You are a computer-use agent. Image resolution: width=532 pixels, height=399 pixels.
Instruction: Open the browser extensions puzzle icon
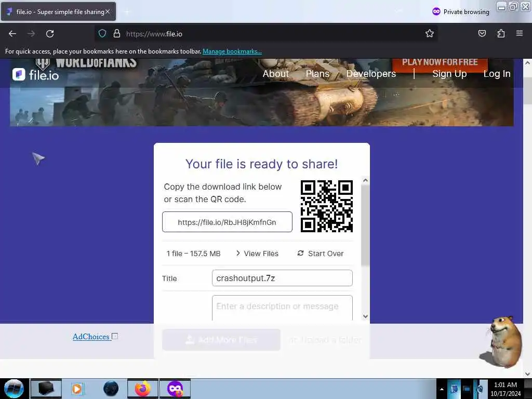click(x=501, y=33)
